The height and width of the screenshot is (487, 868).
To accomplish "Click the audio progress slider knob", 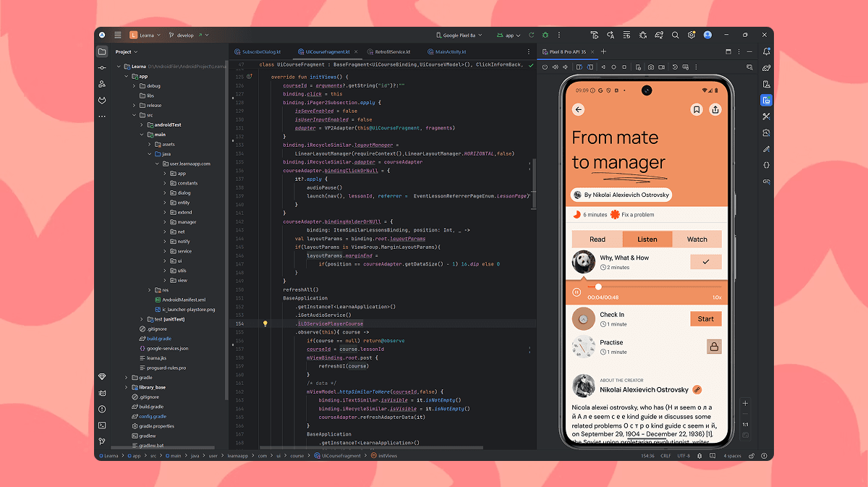I will tap(598, 287).
